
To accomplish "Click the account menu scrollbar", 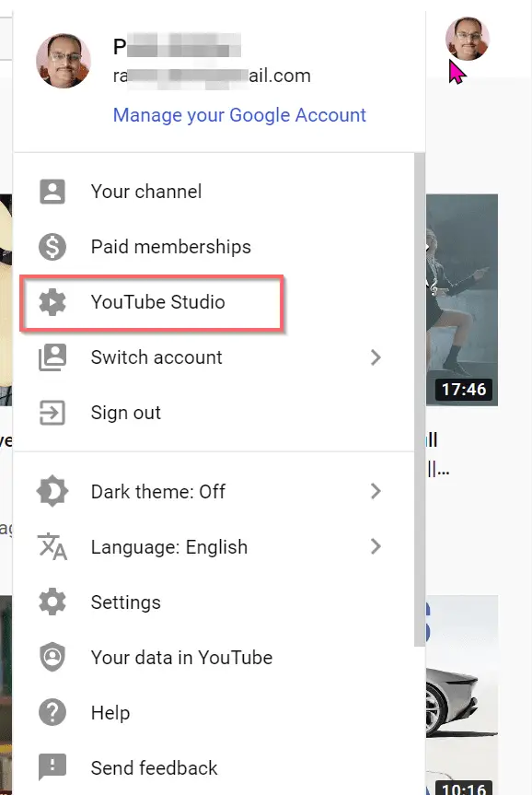I will pyautogui.click(x=420, y=400).
